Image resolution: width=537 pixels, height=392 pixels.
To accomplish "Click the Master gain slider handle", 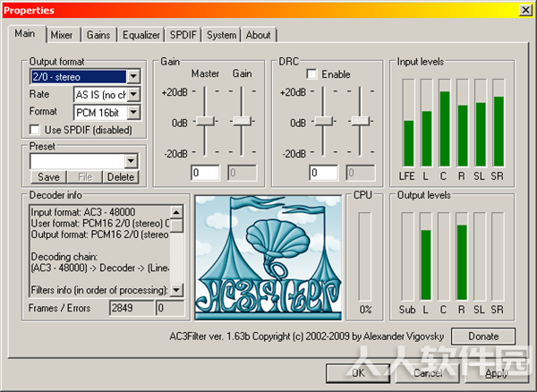I will [x=205, y=121].
